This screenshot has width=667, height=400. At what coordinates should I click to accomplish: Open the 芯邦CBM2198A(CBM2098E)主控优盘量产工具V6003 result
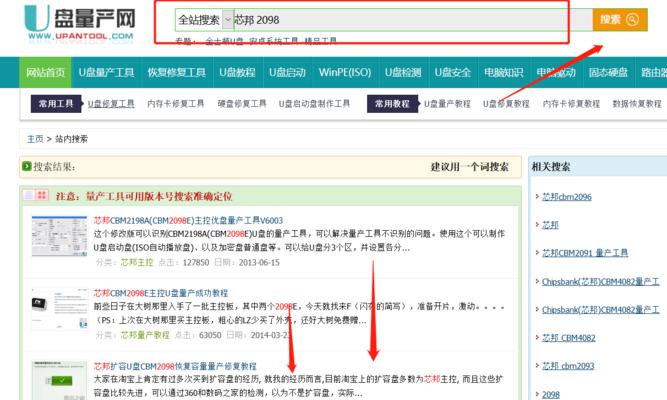[188, 220]
